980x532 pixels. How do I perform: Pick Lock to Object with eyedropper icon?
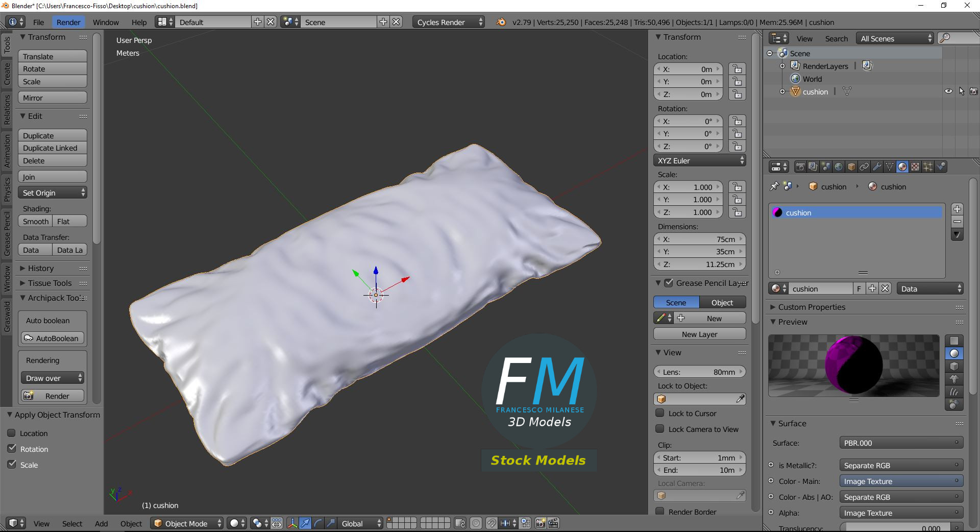pos(740,399)
